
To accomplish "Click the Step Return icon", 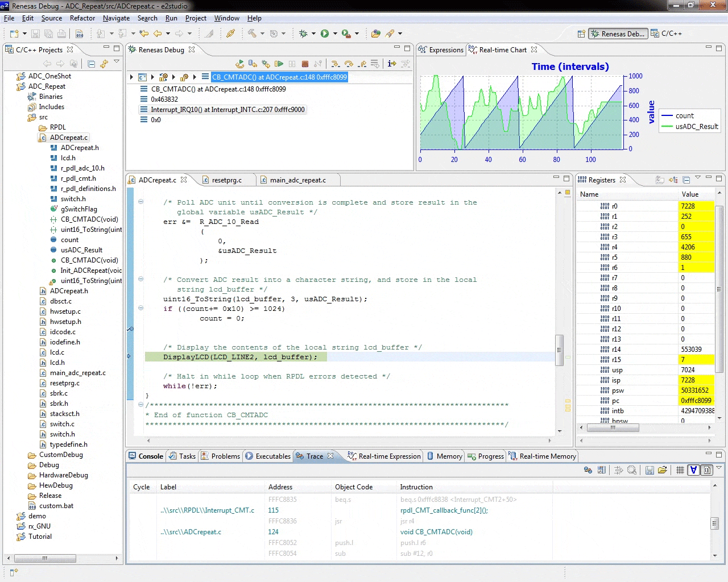I will tap(362, 64).
